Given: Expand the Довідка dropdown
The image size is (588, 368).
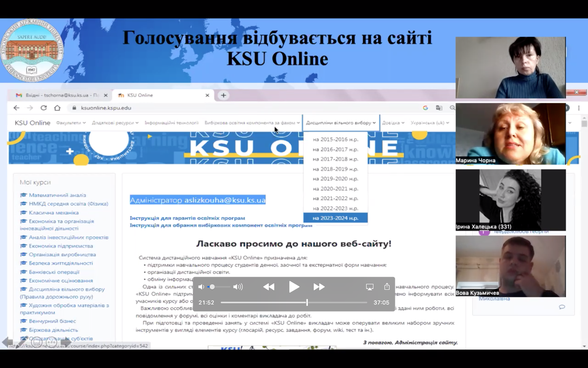Looking at the screenshot, I should pyautogui.click(x=393, y=123).
